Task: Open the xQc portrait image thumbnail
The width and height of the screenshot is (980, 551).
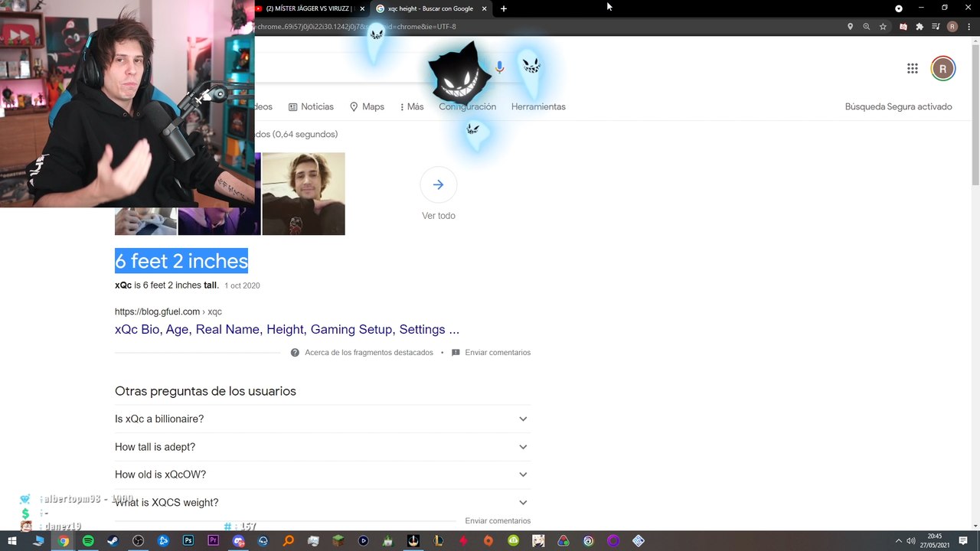Action: point(303,194)
